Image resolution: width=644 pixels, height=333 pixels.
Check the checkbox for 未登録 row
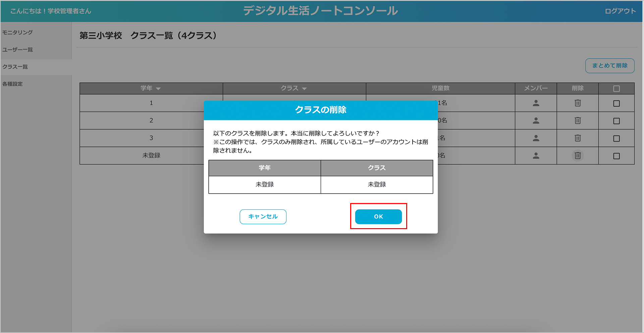(616, 156)
